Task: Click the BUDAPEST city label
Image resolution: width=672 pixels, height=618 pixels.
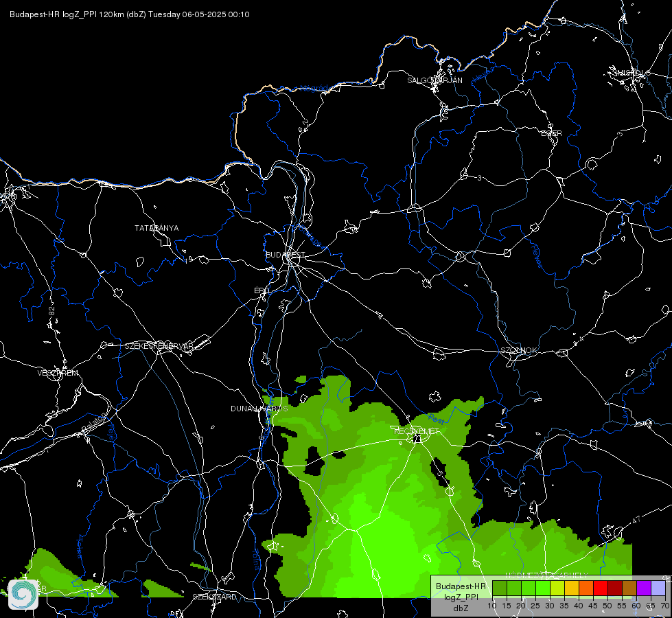Action: [285, 255]
